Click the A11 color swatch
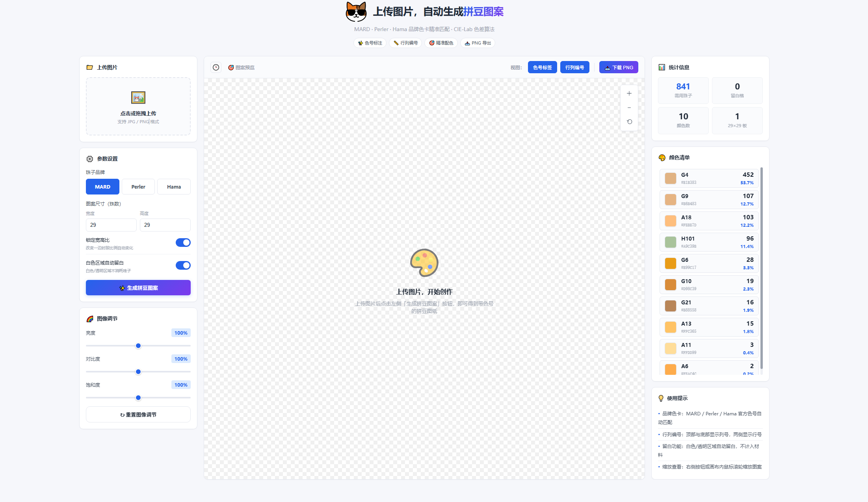This screenshot has width=868, height=502. pos(671,348)
